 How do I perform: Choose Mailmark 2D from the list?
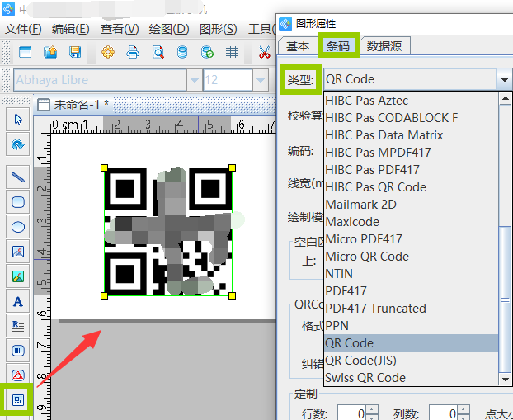tap(412, 205)
